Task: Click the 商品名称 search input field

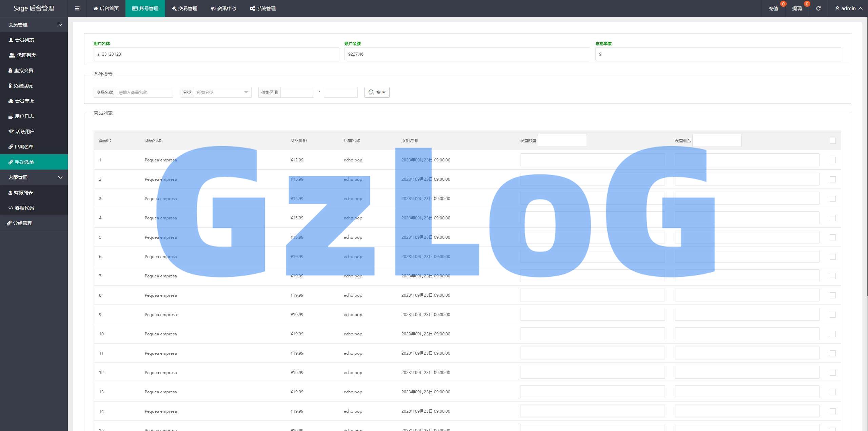Action: (x=144, y=92)
